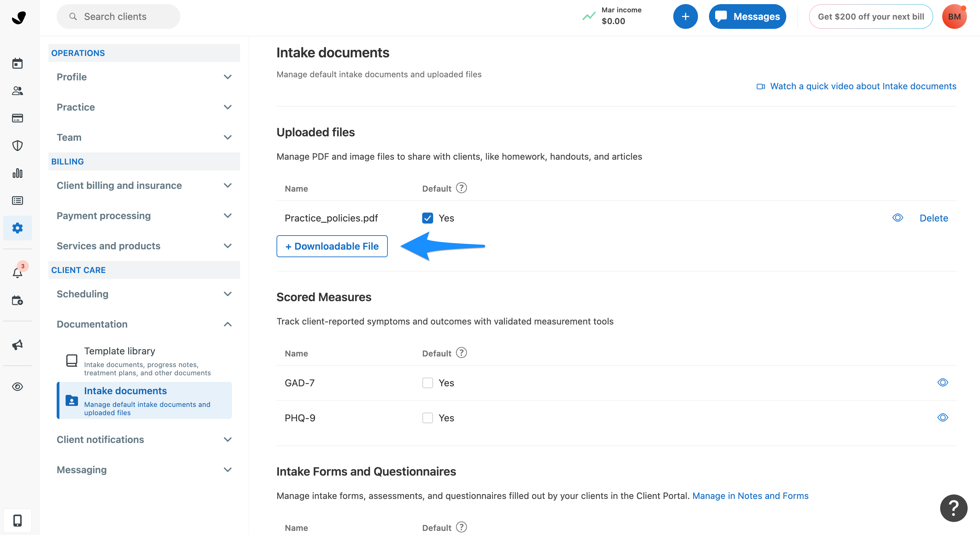Enable GAD-7 as a default measure
The height and width of the screenshot is (535, 980).
pos(428,383)
